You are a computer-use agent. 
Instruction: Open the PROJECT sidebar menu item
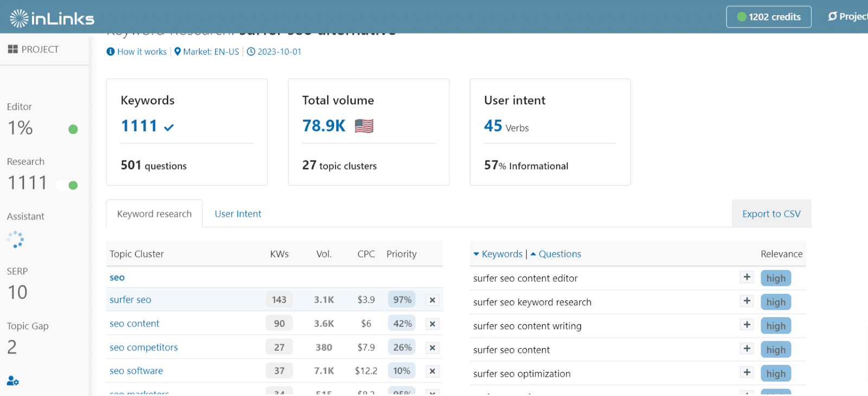[x=34, y=49]
